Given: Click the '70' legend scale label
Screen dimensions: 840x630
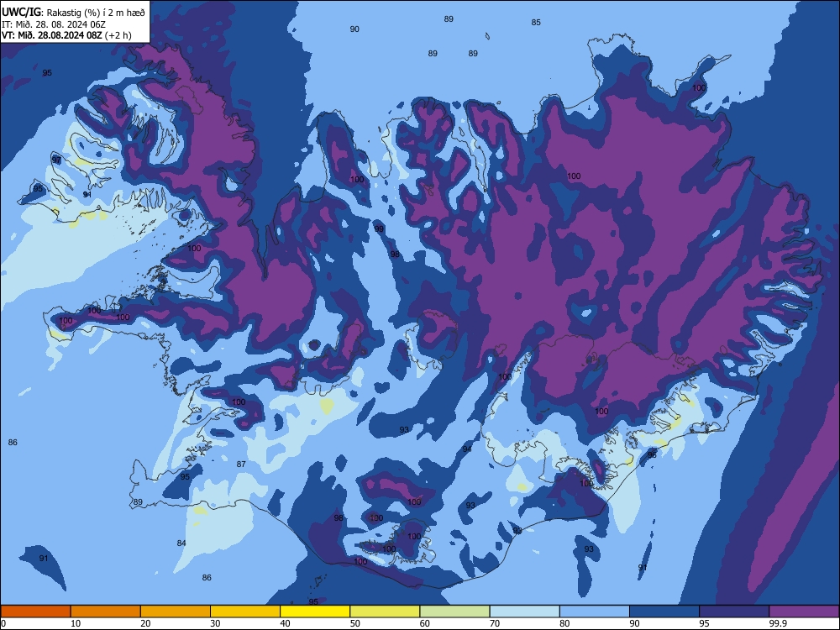Looking at the screenshot, I should tap(495, 623).
